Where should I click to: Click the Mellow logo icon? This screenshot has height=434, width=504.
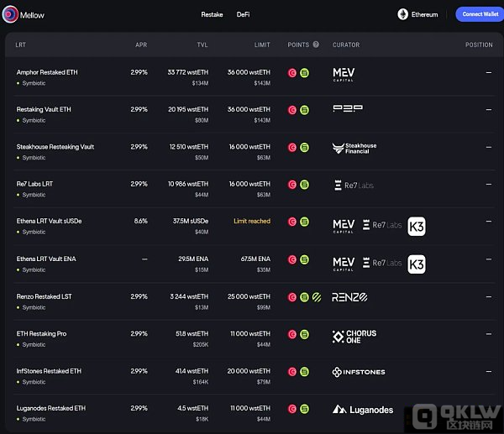(x=11, y=14)
